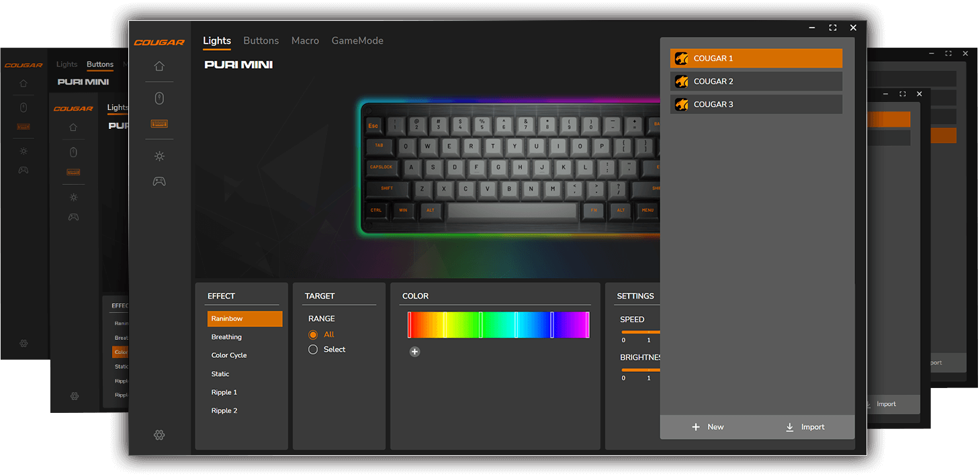
Task: Activate the COUGAR 1 profile
Action: [x=756, y=58]
